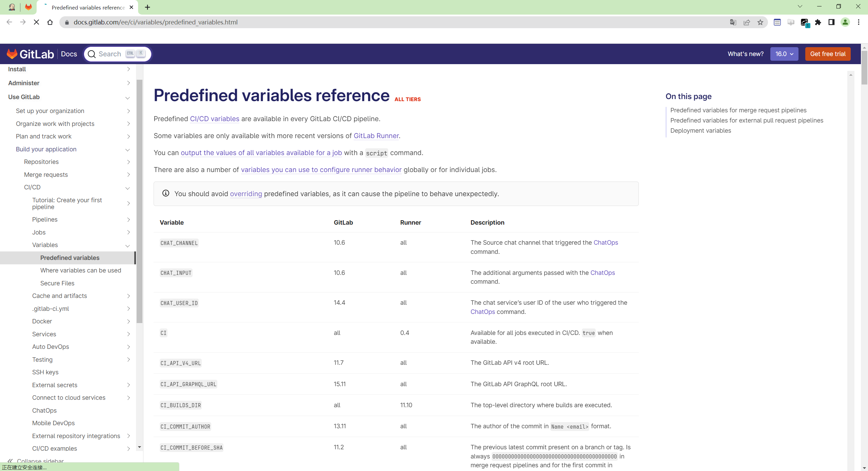Collapse the Variables tree section
Screen dimensions: 868x471
(x=128, y=245)
